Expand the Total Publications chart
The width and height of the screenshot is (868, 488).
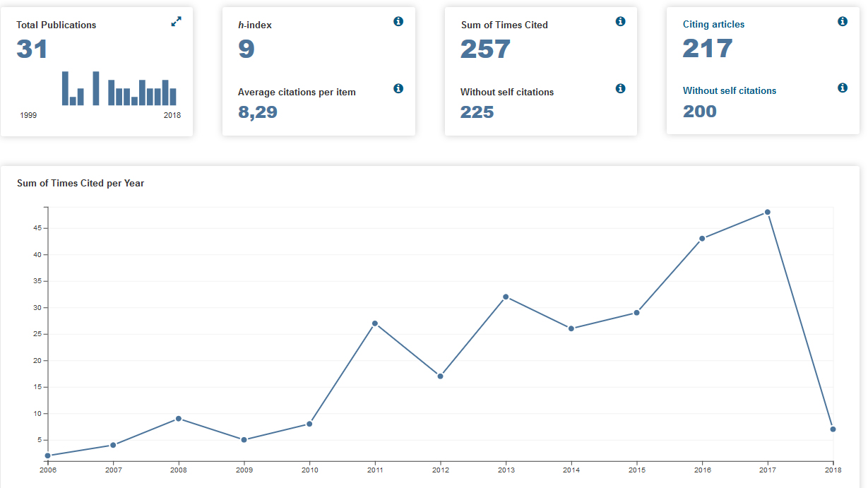click(177, 22)
